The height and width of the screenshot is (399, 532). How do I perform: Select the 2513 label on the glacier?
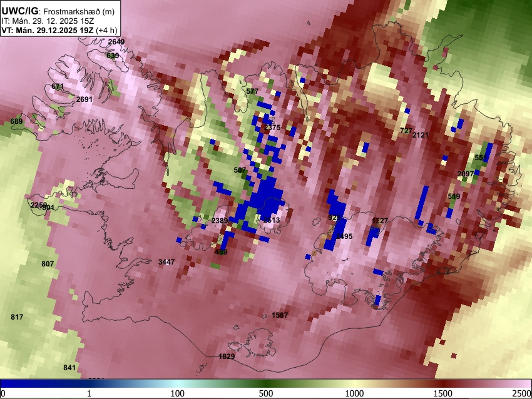pos(272,220)
